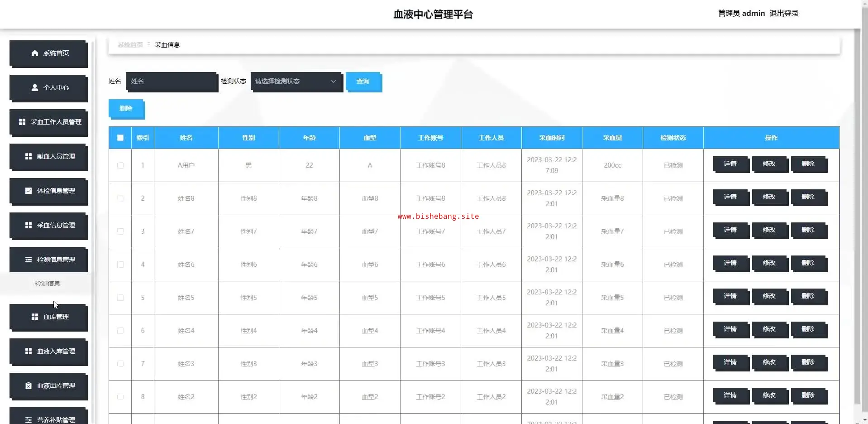Click the home icon beside 系统首页
Screen dimensions: 868x424
pos(35,53)
